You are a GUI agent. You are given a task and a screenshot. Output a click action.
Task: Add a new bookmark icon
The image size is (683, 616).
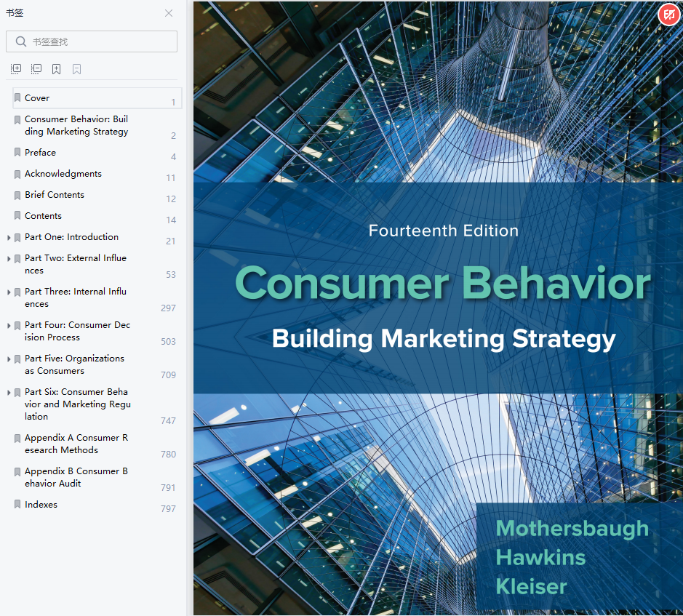point(56,69)
